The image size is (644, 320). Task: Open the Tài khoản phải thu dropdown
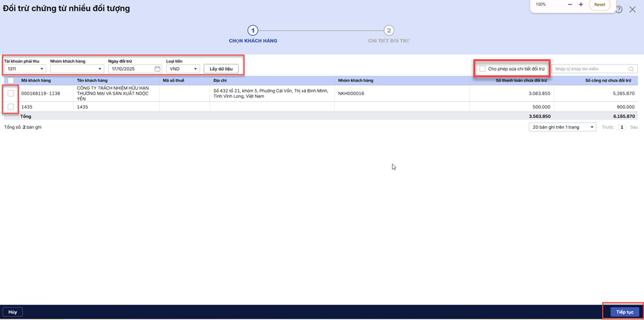coord(24,69)
